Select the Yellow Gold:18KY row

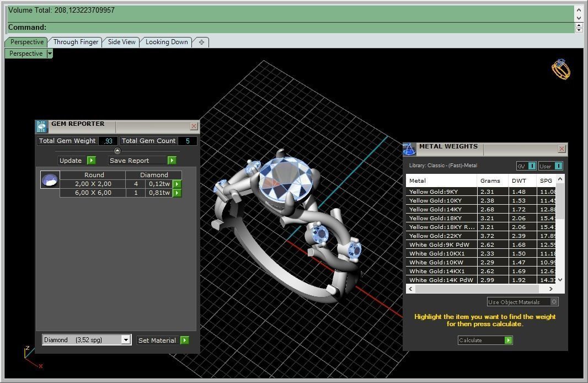[x=481, y=219]
